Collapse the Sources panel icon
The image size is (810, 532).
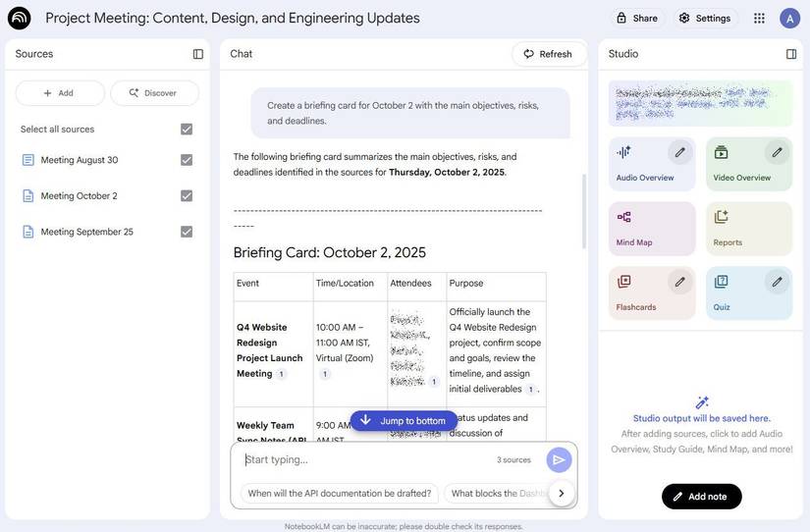pyautogui.click(x=197, y=54)
